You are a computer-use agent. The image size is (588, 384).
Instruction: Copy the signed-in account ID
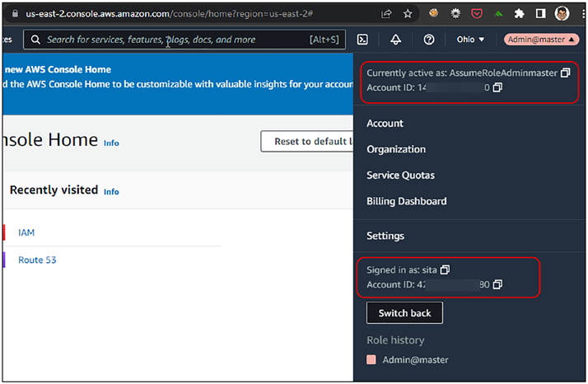click(497, 284)
